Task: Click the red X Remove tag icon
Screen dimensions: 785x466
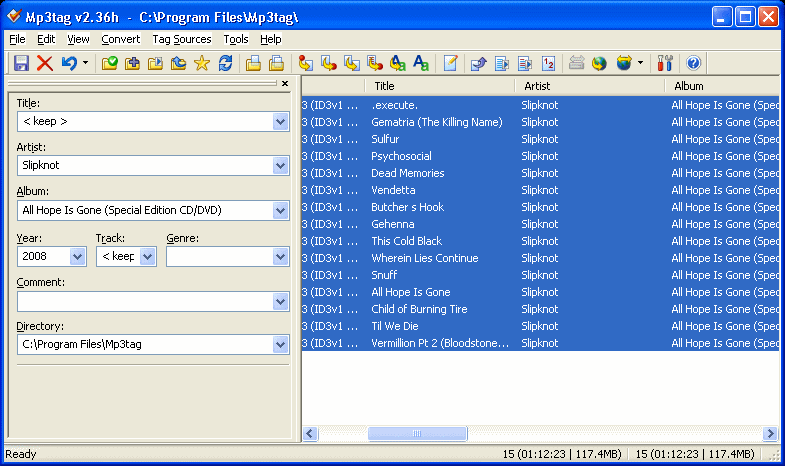Action: [x=45, y=63]
